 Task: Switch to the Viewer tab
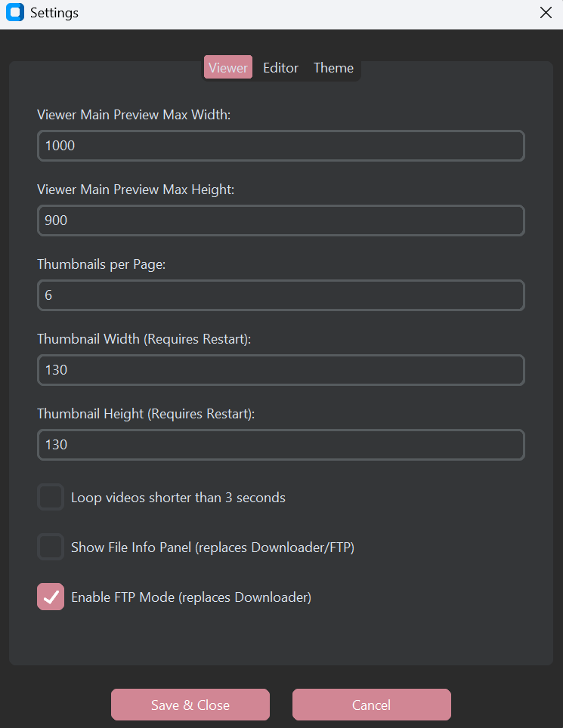228,67
